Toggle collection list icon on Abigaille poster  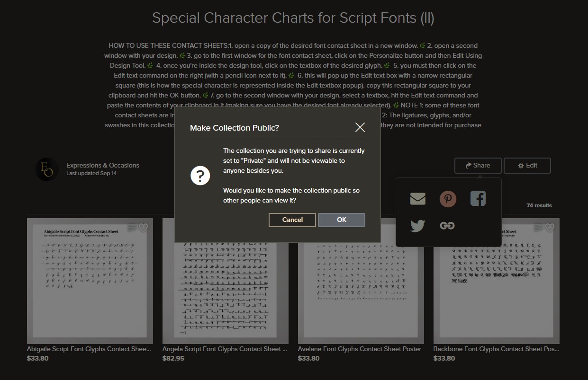[132, 228]
